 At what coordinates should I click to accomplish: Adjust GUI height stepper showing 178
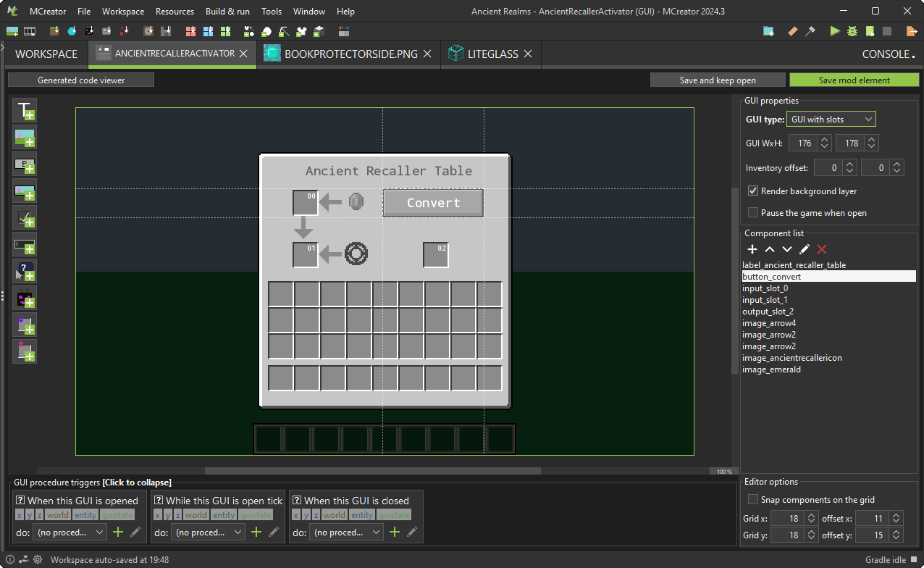coord(857,143)
